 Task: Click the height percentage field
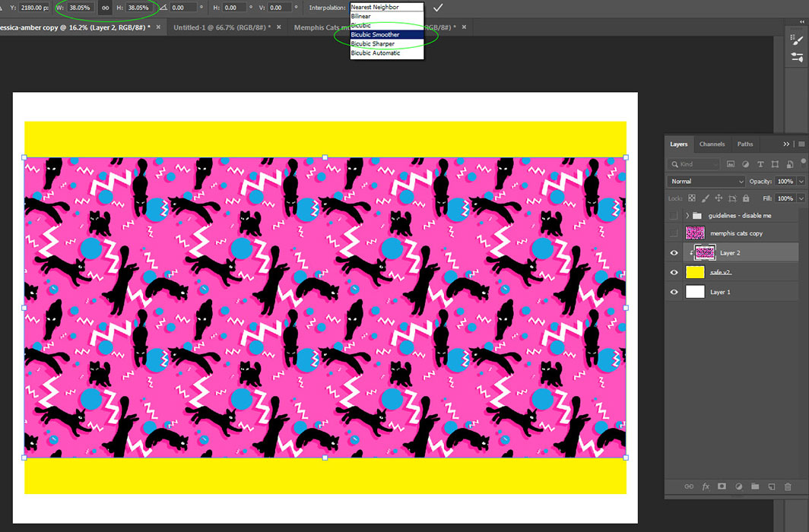coord(139,8)
